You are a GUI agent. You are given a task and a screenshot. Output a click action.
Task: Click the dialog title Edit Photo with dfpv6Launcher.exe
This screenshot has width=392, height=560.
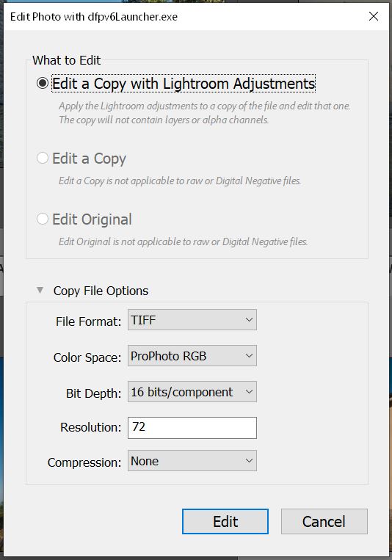click(94, 17)
